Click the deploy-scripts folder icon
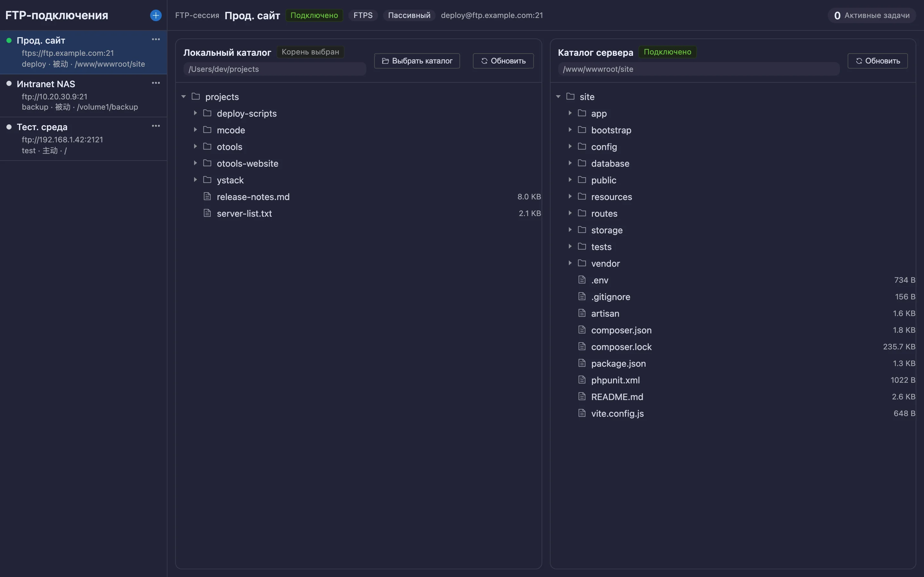The width and height of the screenshot is (924, 577). coord(207,113)
